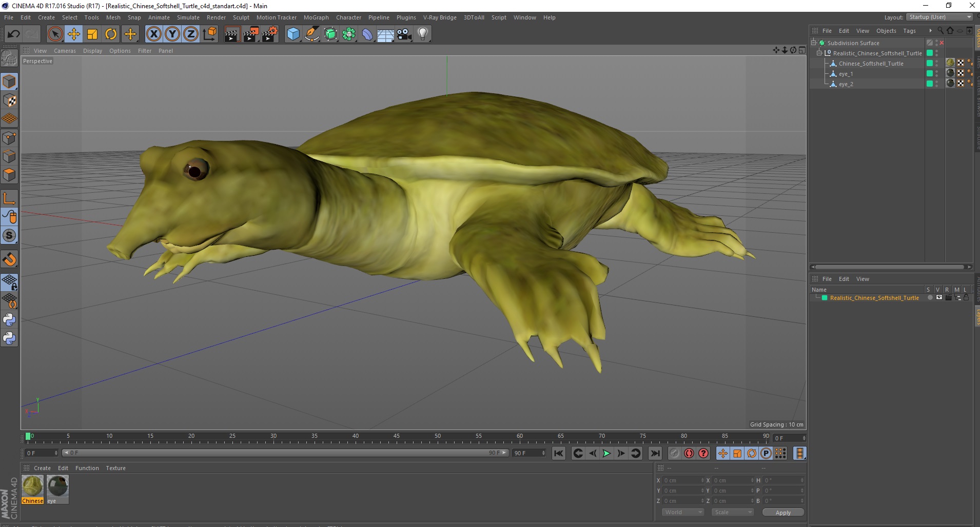This screenshot has height=527, width=980.
Task: Open the viewport Cameras menu
Action: 65,51
